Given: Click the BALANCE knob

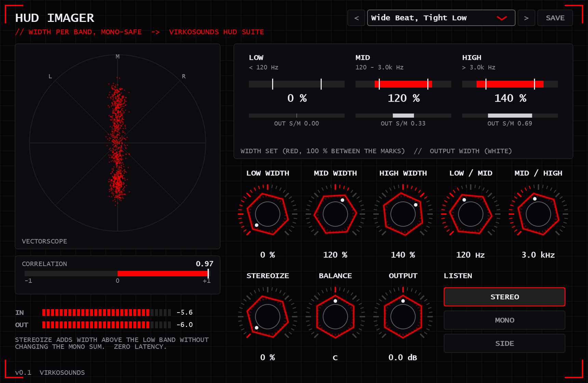Looking at the screenshot, I should coord(335,317).
